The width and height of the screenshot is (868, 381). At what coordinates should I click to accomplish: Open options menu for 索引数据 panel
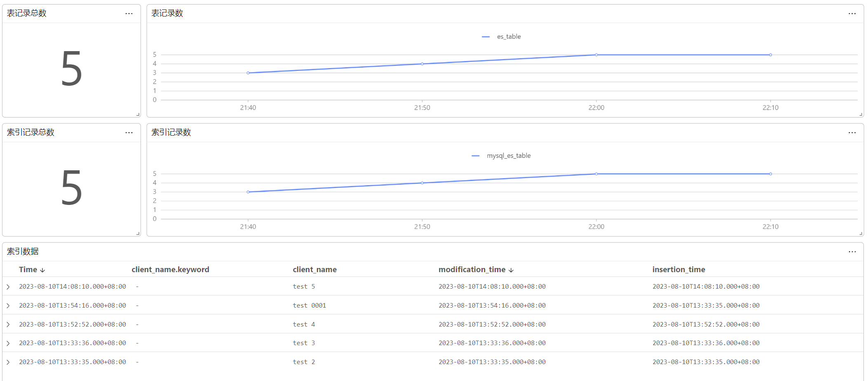point(852,252)
